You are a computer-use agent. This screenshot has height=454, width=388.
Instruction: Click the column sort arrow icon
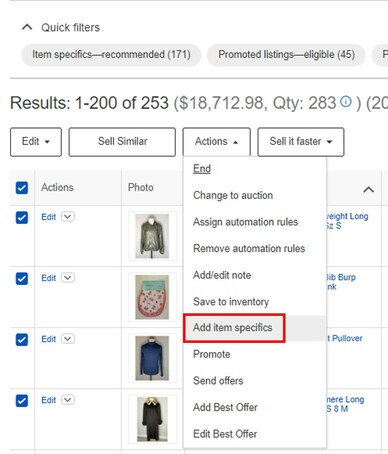368,190
